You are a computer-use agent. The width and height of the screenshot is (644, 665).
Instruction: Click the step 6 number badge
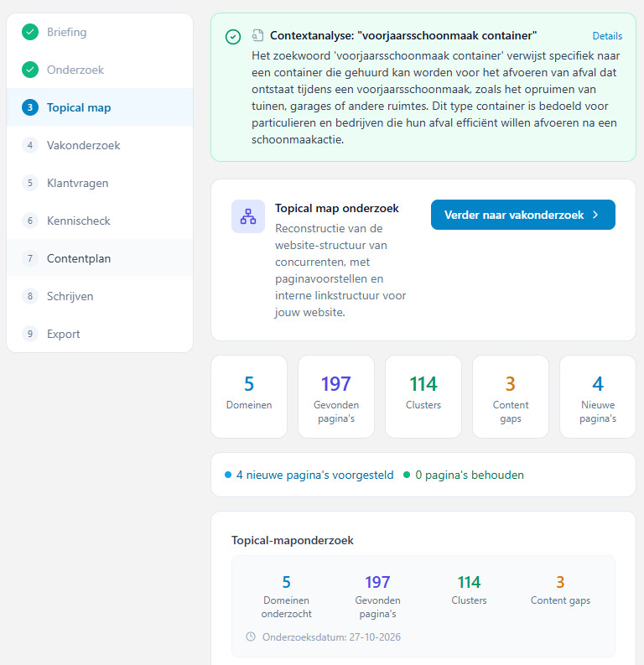click(30, 221)
